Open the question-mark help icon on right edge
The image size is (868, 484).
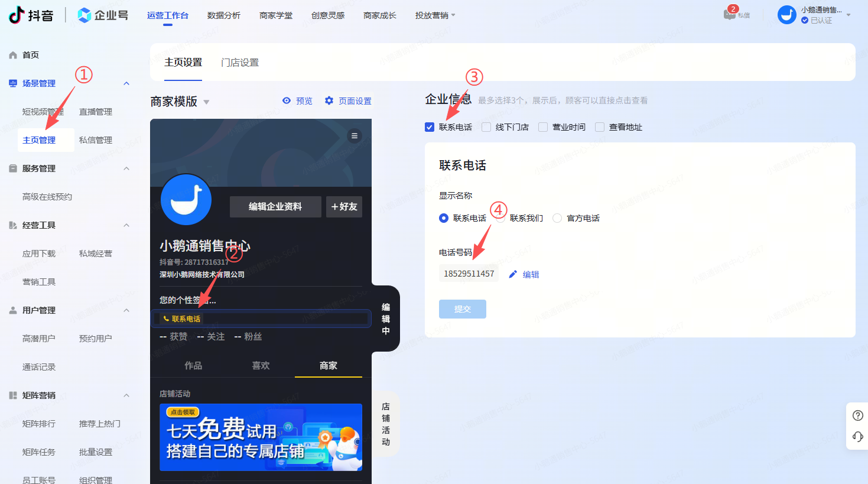pos(857,415)
